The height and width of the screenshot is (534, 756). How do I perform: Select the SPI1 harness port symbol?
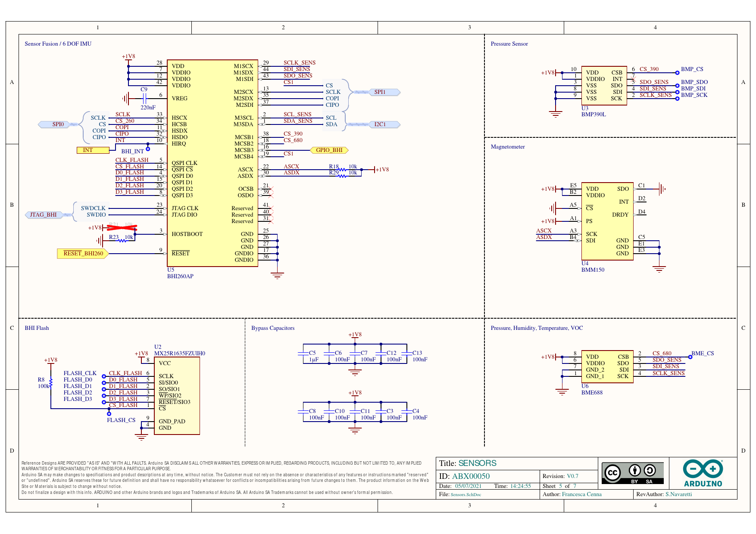[381, 92]
